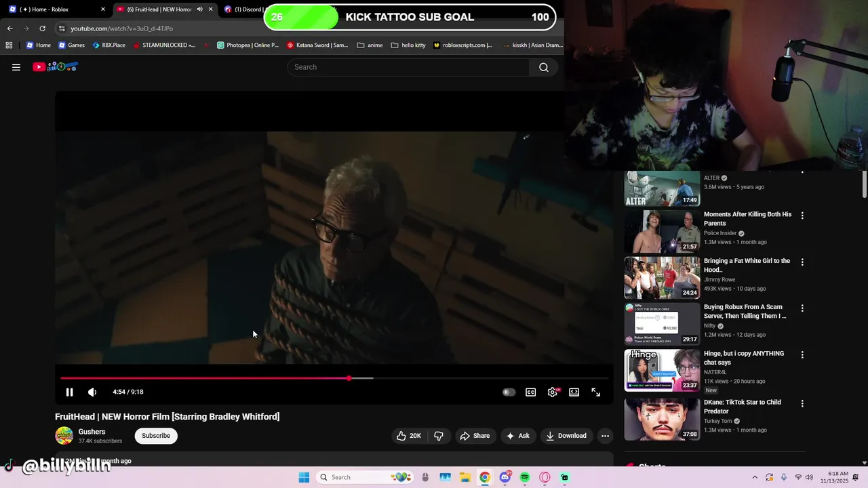Open 'Moments After Killing Both His Parents' thumbnail

coord(662,231)
